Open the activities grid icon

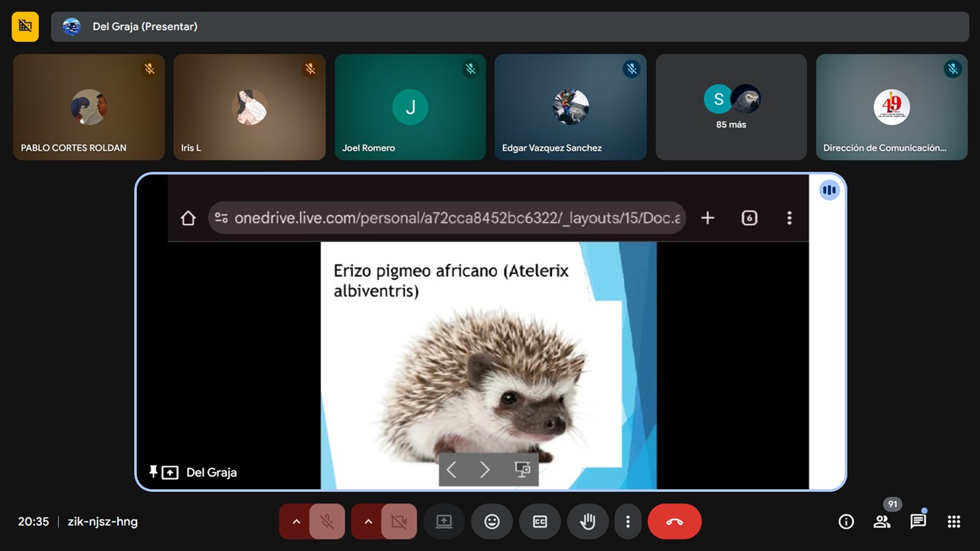953,522
